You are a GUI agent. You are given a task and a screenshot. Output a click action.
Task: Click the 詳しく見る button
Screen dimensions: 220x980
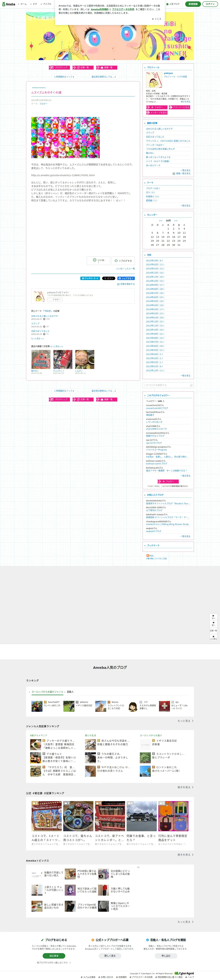pos(110,956)
